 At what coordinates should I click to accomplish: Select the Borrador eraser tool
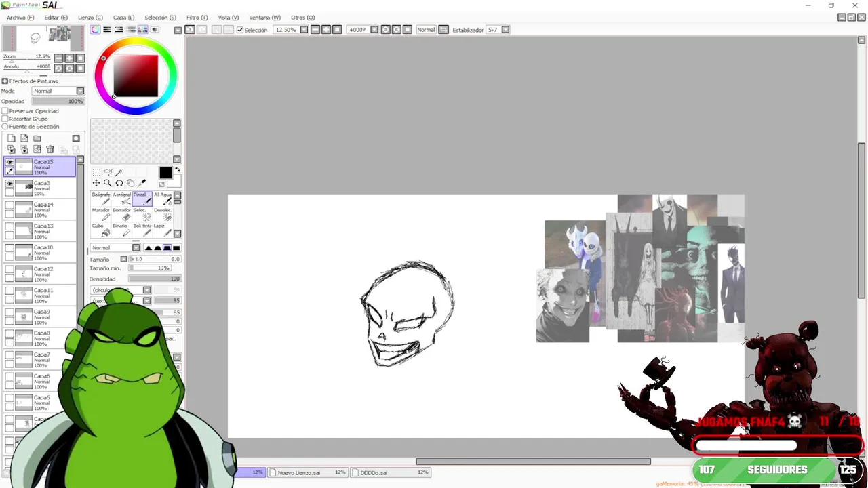pos(121,214)
